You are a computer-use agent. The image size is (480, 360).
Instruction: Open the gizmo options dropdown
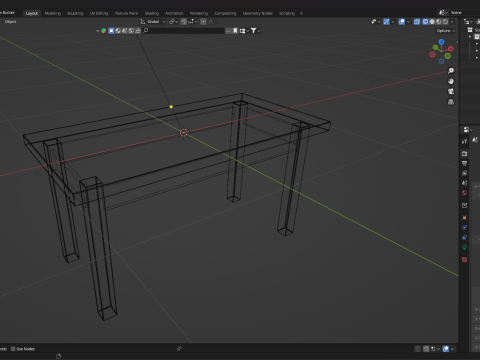pyautogui.click(x=393, y=22)
